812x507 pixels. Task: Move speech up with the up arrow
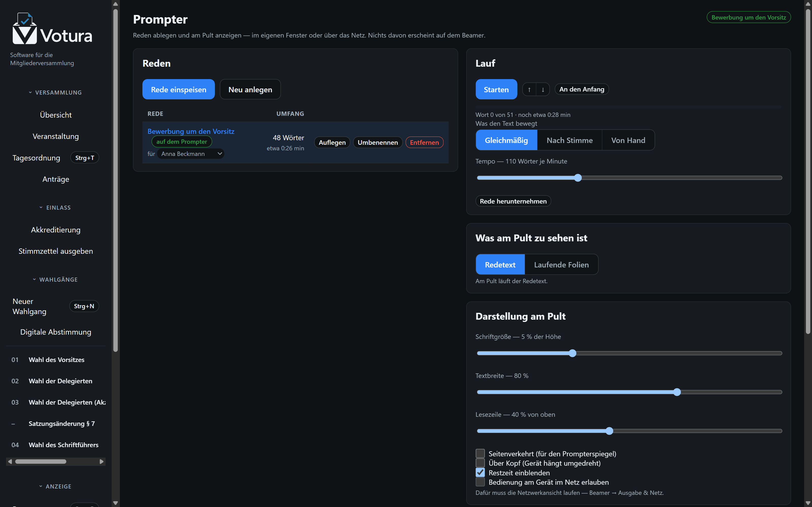pyautogui.click(x=529, y=89)
